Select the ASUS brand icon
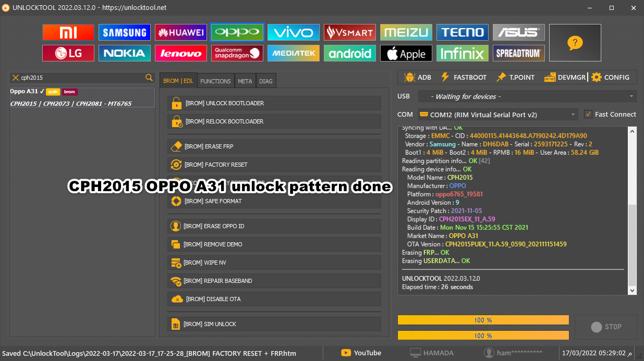 coord(519,32)
